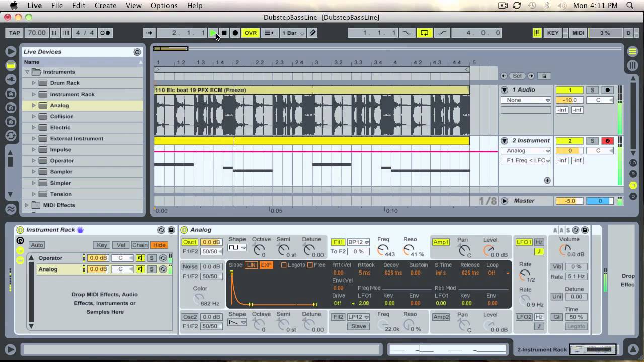Expand the Drum Rack folder
The height and width of the screenshot is (362, 644).
34,83
